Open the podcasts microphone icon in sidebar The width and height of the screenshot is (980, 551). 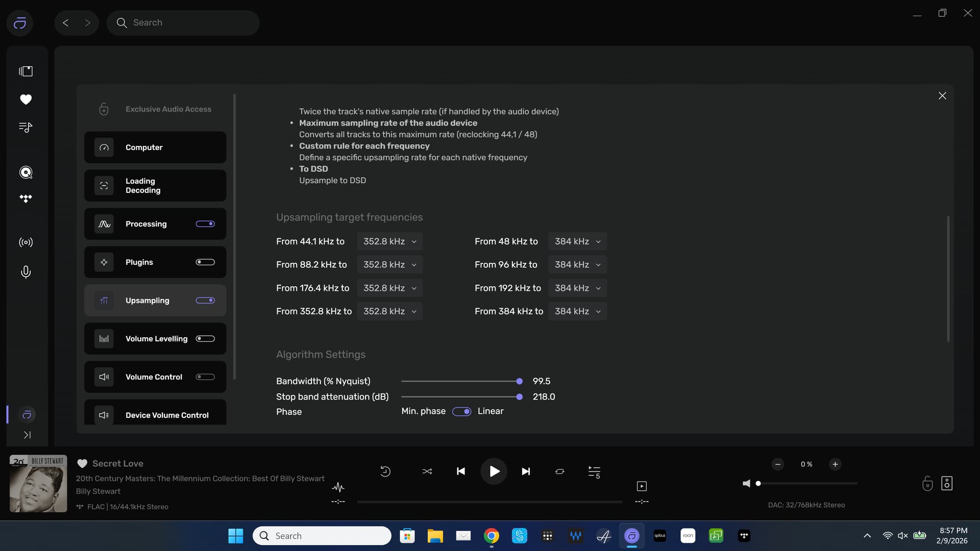(26, 272)
